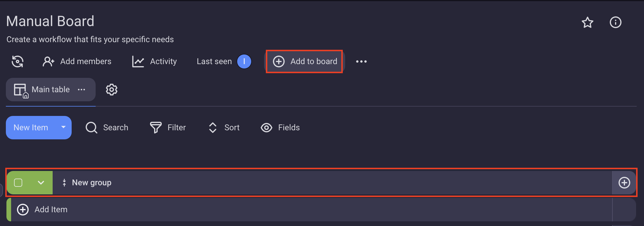The height and width of the screenshot is (226, 644).
Task: Tick the New group checkbox
Action: 18,183
